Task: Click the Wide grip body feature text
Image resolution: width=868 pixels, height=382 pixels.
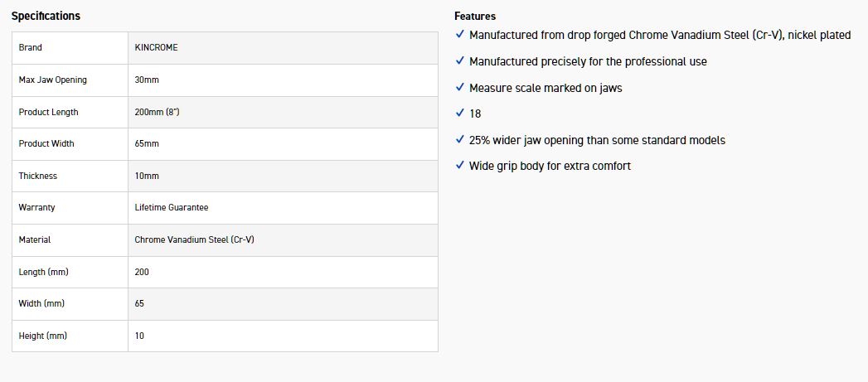Action: [550, 166]
